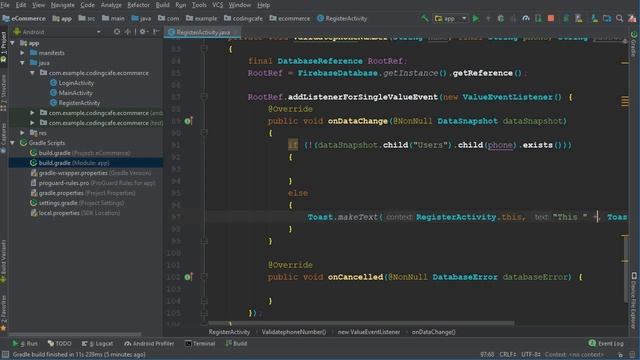
Task: Click the Debug app bug icon
Action: 500,18
